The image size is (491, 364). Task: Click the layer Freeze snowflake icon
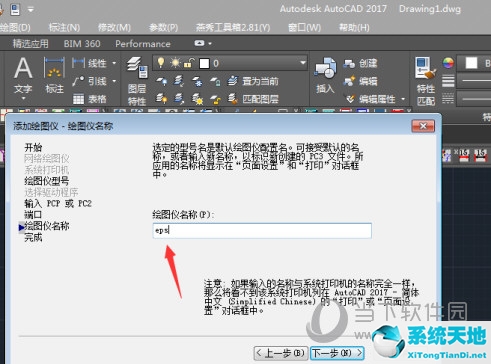[197, 81]
